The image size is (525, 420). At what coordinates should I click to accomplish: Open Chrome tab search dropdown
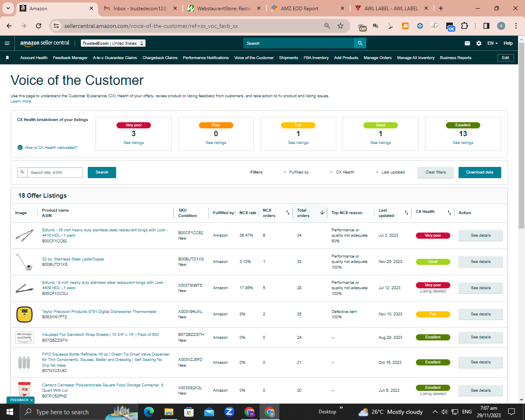pos(8,8)
